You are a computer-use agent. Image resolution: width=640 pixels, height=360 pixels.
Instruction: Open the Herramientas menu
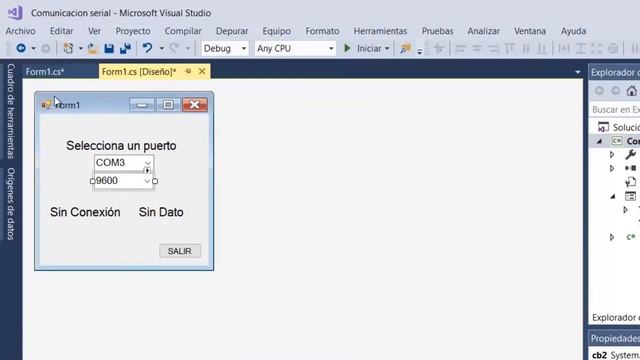point(380,31)
